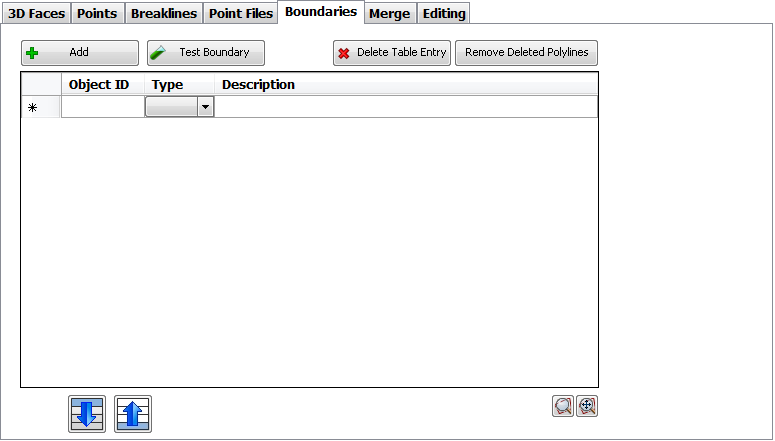Click the Description cell in new row
The height and width of the screenshot is (441, 775).
click(x=406, y=107)
